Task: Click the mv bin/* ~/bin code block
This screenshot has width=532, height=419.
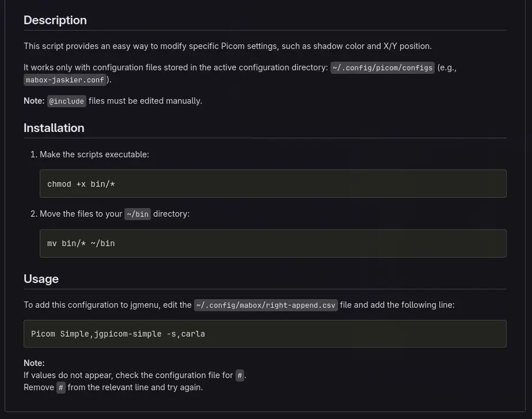Action: (x=273, y=243)
